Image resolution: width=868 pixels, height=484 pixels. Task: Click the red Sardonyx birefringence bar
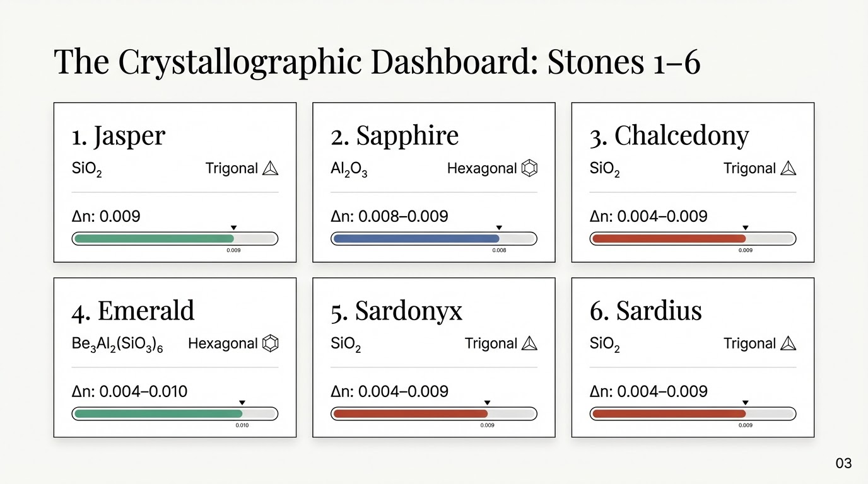coord(410,414)
